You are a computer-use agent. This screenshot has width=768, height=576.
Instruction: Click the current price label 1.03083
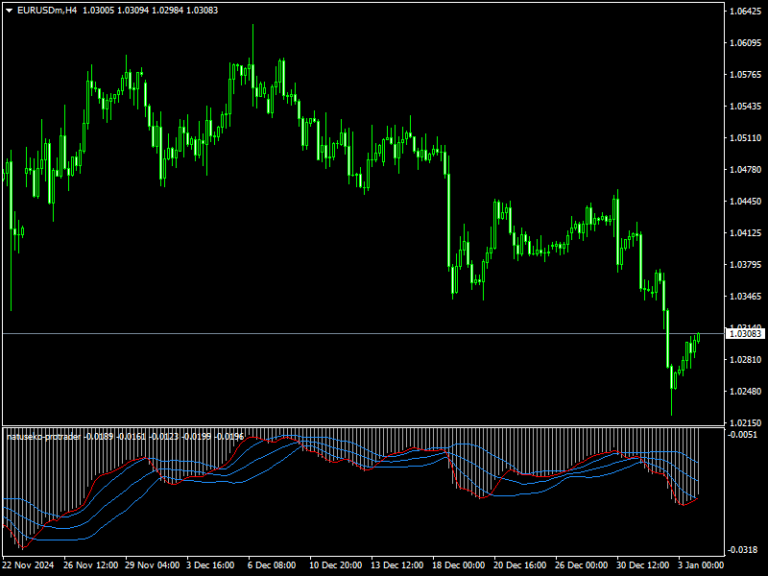pos(745,334)
